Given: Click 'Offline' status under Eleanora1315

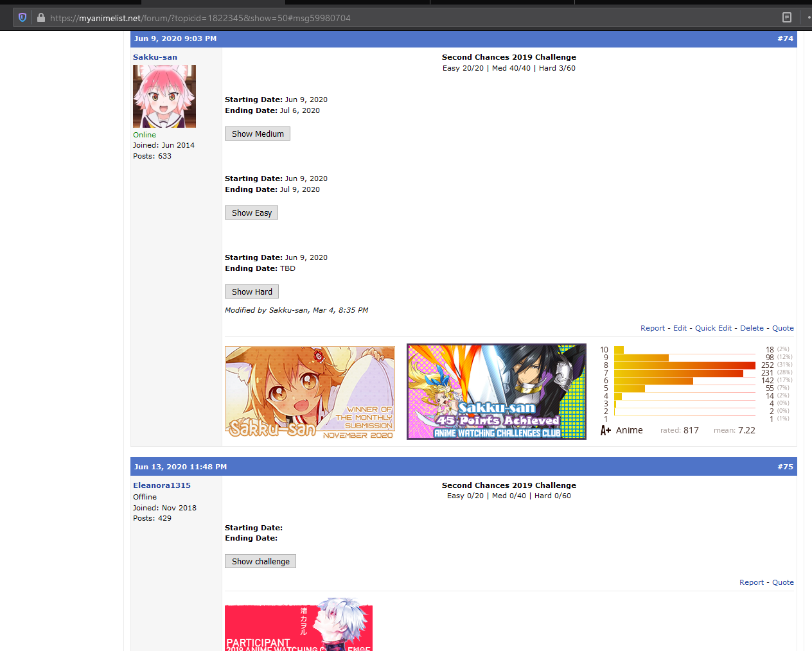Looking at the screenshot, I should tap(145, 497).
